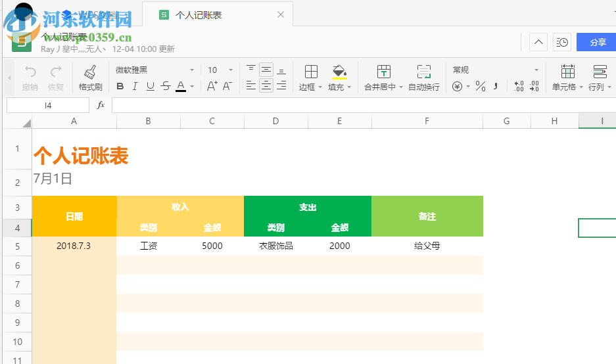Decrease decimal places

pyautogui.click(x=534, y=86)
